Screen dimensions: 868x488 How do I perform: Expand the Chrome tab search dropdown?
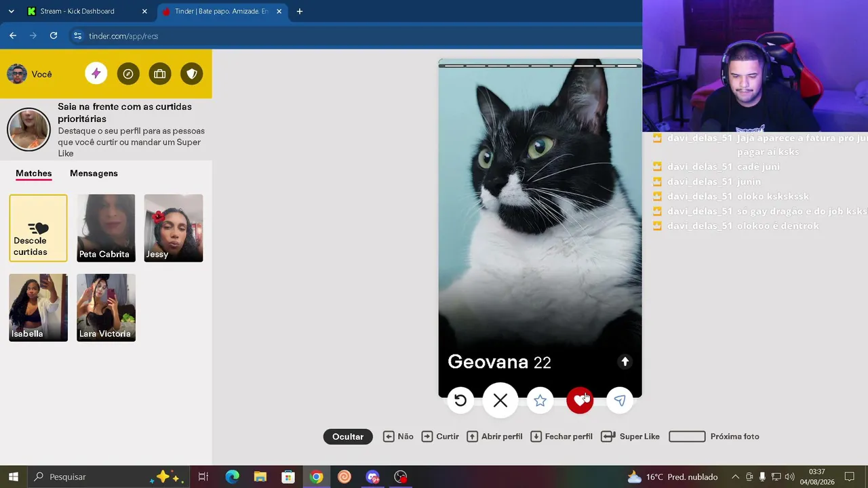click(x=11, y=12)
